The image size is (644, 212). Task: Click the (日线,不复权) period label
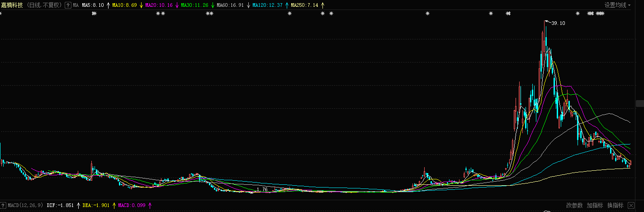click(x=45, y=5)
